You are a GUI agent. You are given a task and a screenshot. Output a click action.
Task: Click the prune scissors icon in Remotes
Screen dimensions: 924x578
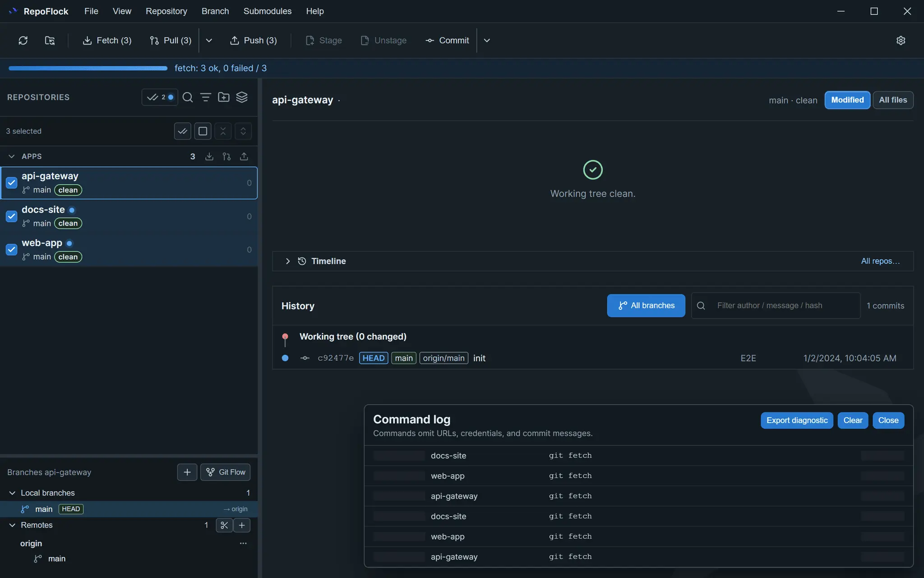224,525
